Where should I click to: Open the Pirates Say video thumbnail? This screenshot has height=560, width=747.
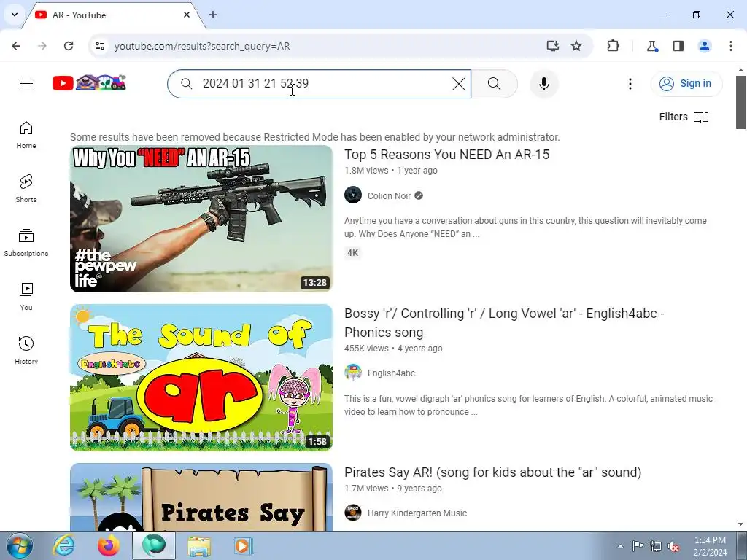(x=201, y=497)
